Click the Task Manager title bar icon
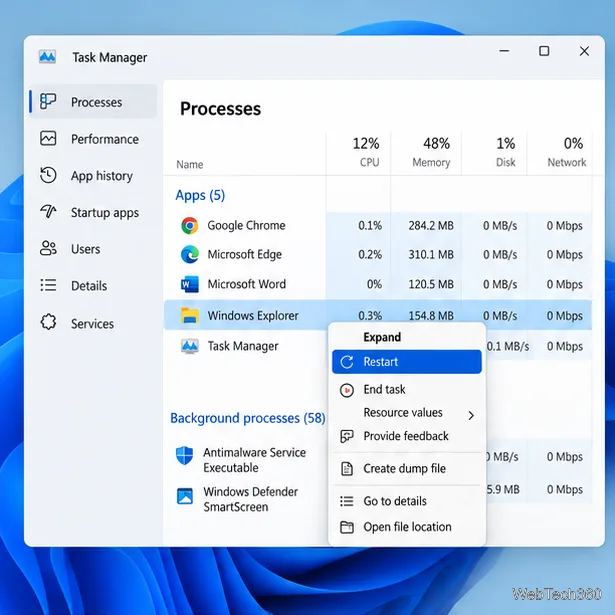615x615 pixels. click(x=47, y=57)
